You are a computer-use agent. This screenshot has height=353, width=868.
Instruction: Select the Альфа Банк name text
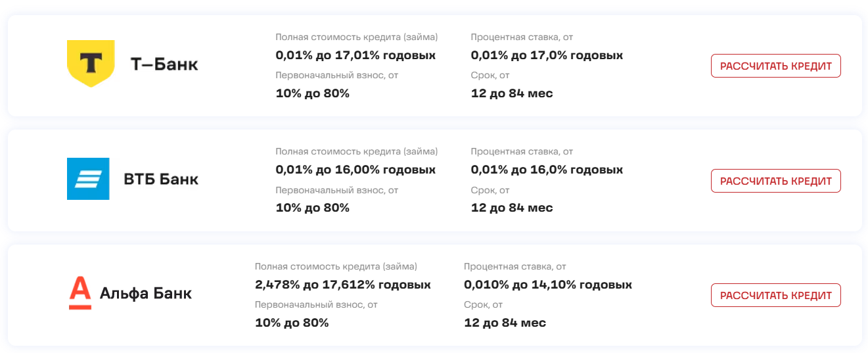tap(146, 293)
